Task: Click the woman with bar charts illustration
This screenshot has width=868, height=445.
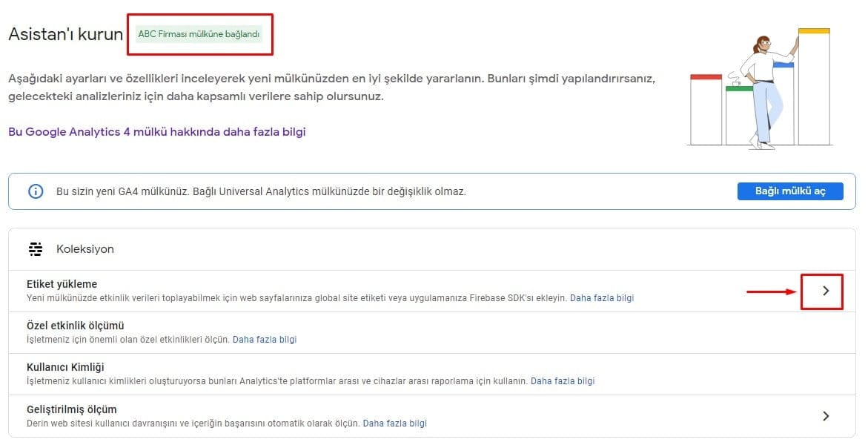Action: 761,88
